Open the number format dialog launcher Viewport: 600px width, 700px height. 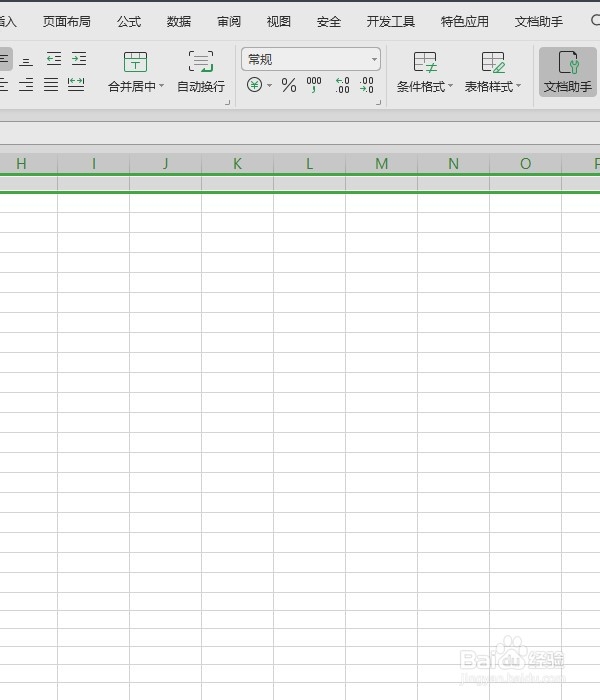point(379,103)
